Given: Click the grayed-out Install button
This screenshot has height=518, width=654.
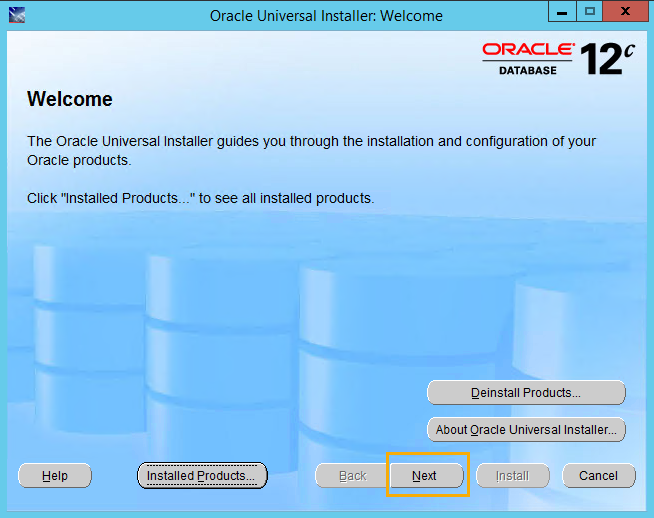Looking at the screenshot, I should click(513, 475).
